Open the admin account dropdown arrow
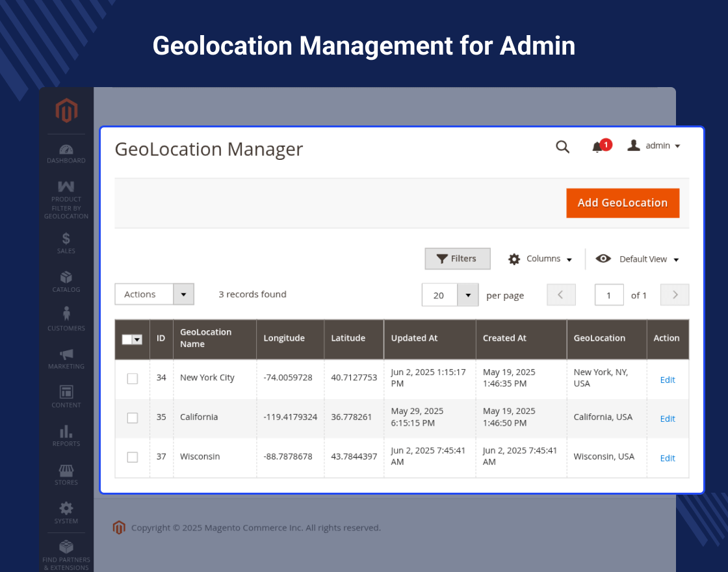The image size is (728, 572). click(x=677, y=146)
